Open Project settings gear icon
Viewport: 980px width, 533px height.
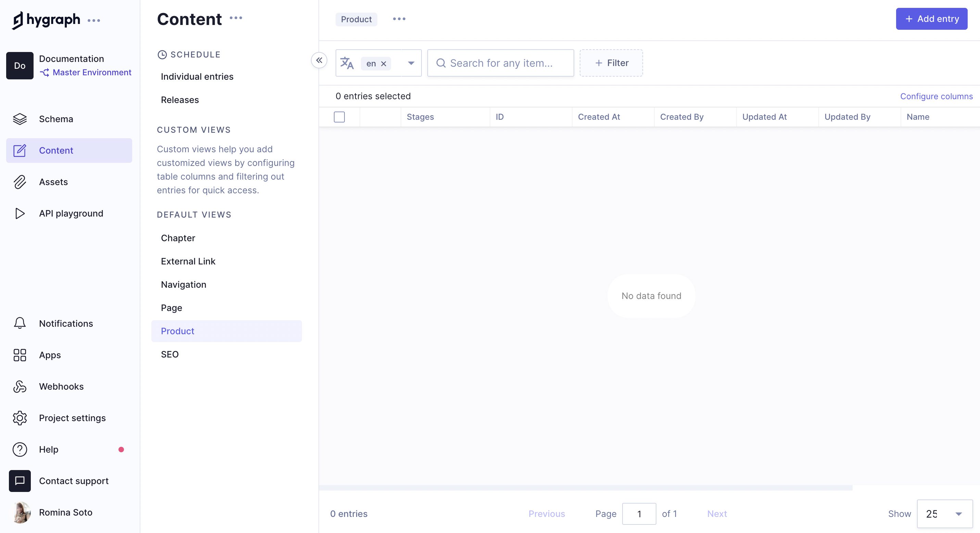click(x=20, y=418)
